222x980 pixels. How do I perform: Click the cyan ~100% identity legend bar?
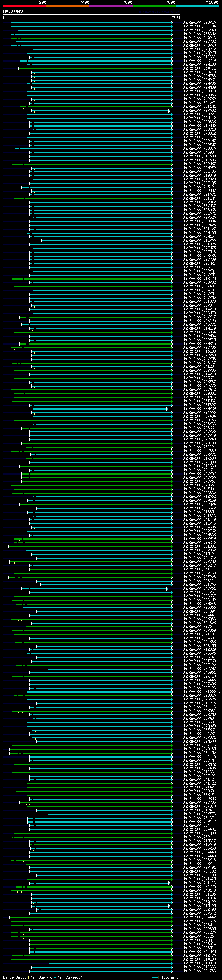tap(197, 6)
